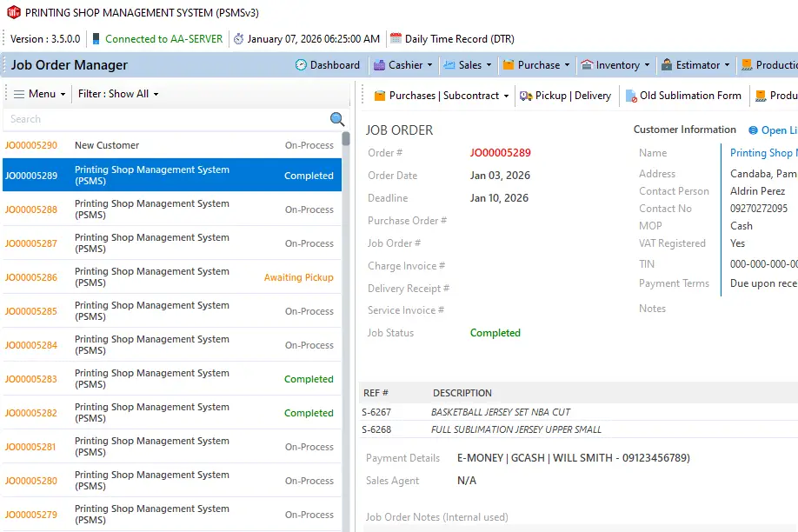The height and width of the screenshot is (532, 798).
Task: Open the Dashboard gauge icon
Action: pyautogui.click(x=302, y=65)
